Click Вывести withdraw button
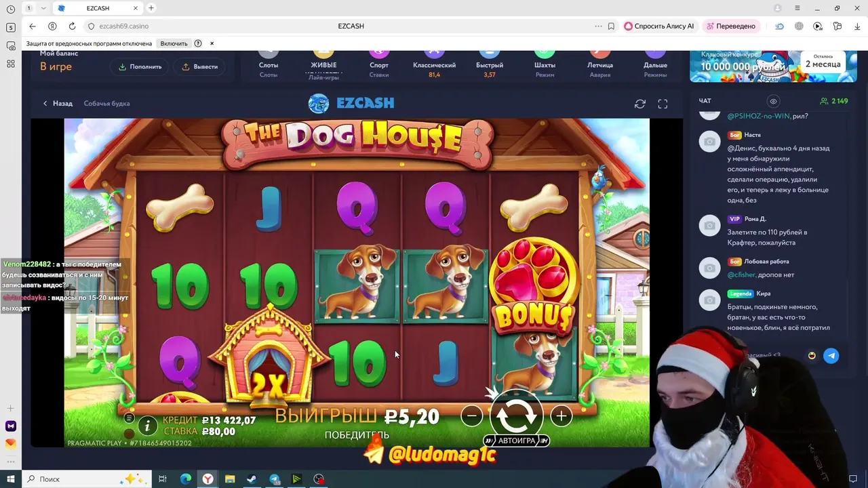This screenshot has height=488, width=868. [x=200, y=66]
